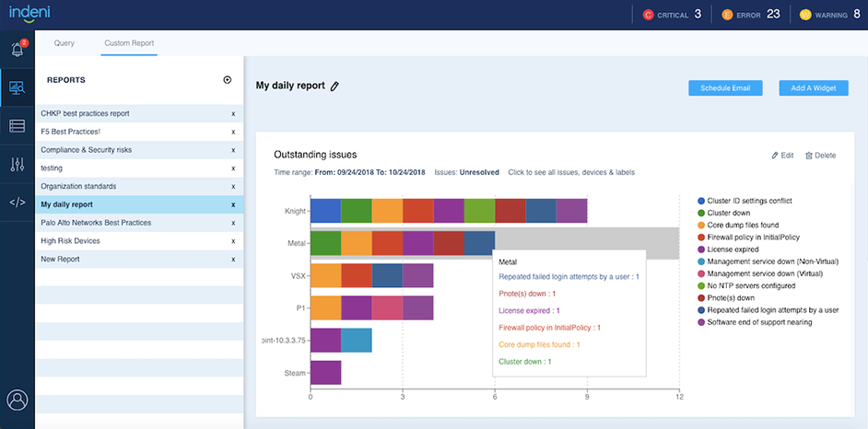This screenshot has width=868, height=429.
Task: Select the Custom Report tab
Action: [129, 43]
